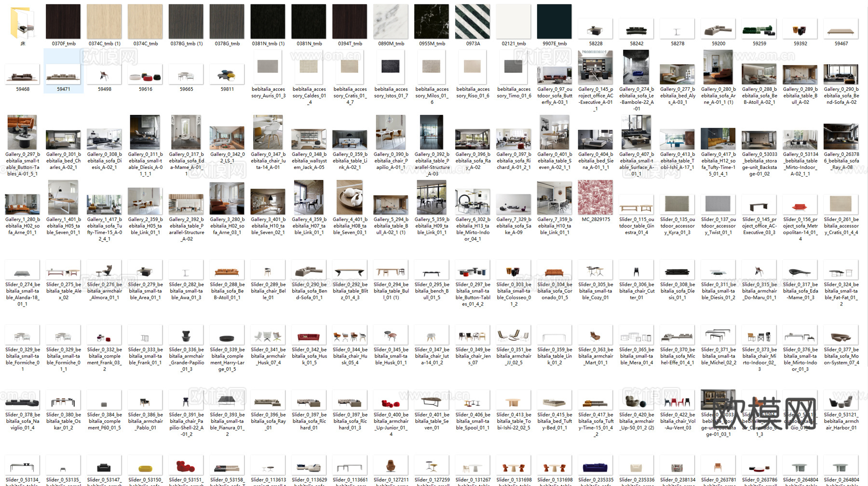868x486 pixels.
Task: Select Gallery_1_280 H02 sofa Arne image
Action: tap(23, 205)
